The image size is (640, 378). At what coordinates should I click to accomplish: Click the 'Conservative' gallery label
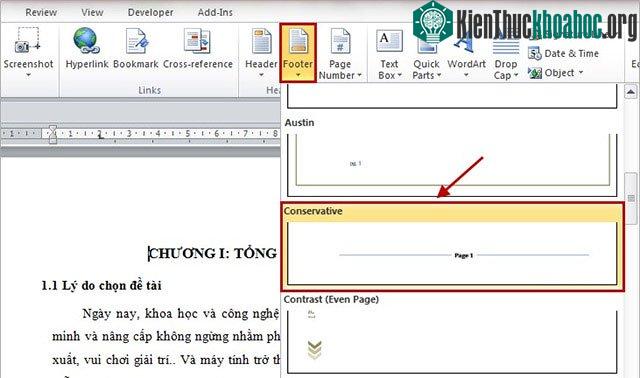[x=313, y=211]
